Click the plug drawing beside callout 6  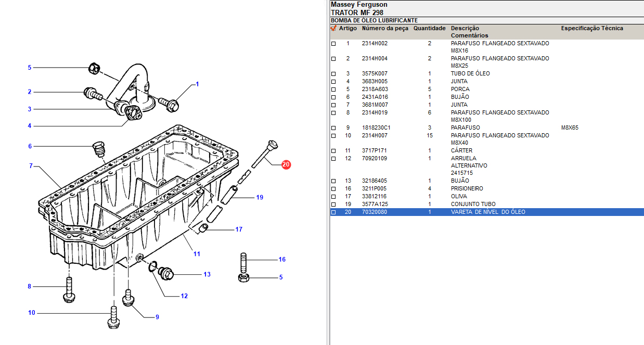click(98, 148)
